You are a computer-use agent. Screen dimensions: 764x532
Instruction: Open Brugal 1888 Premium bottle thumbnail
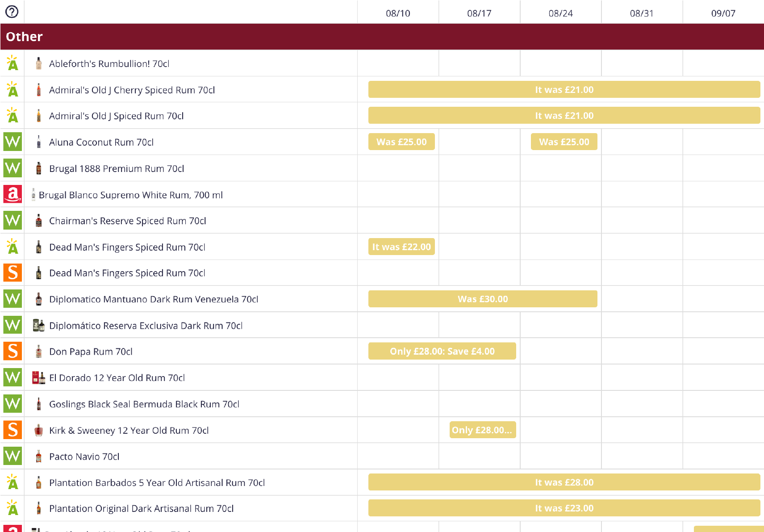[39, 168]
